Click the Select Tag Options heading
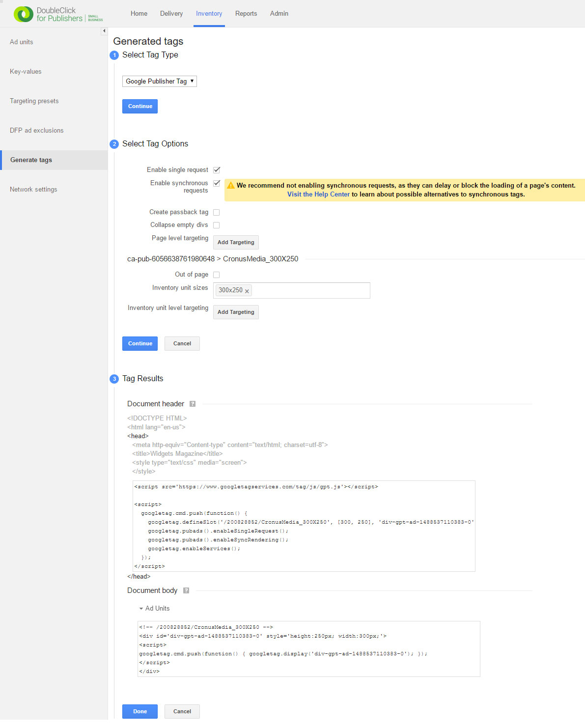 [x=155, y=144]
